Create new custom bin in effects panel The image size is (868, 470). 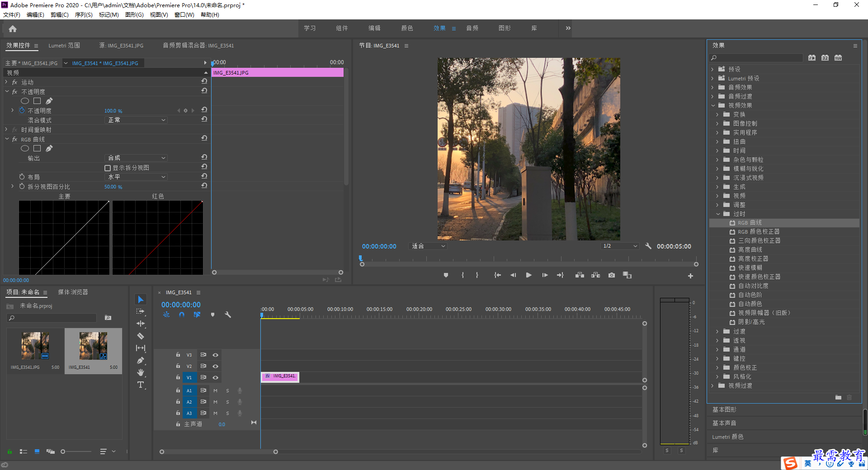tap(838, 398)
